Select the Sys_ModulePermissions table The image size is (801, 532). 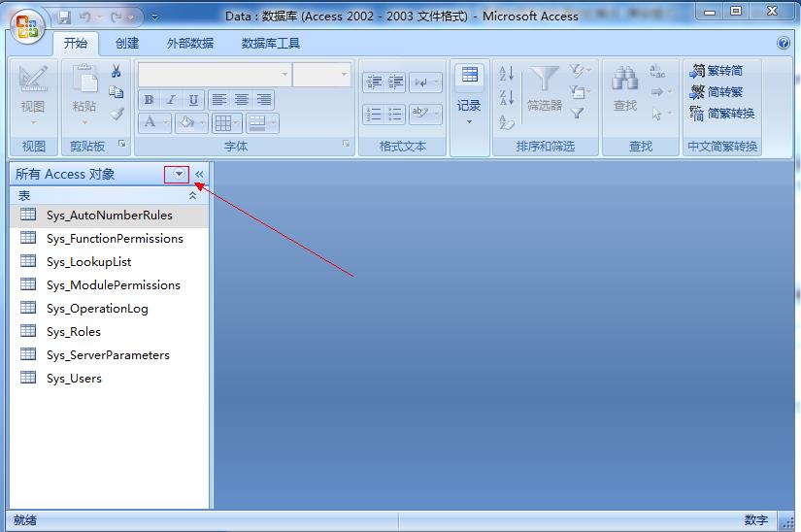[x=109, y=284]
